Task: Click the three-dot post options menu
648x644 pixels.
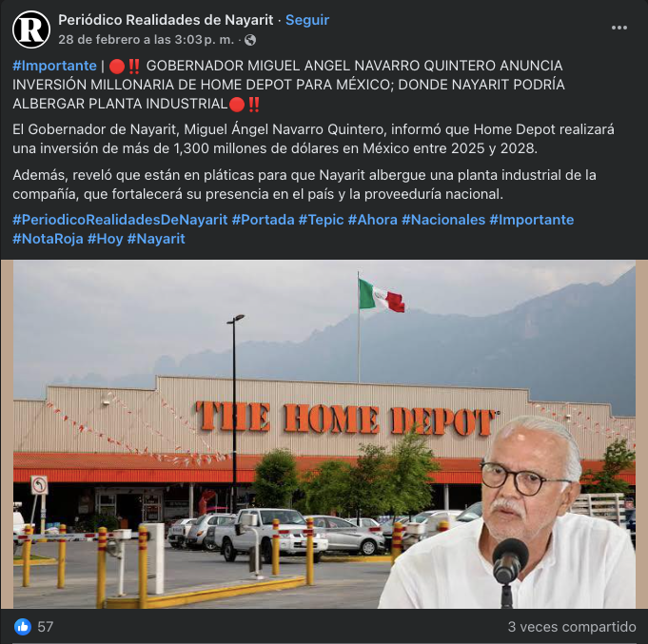Action: click(x=619, y=28)
